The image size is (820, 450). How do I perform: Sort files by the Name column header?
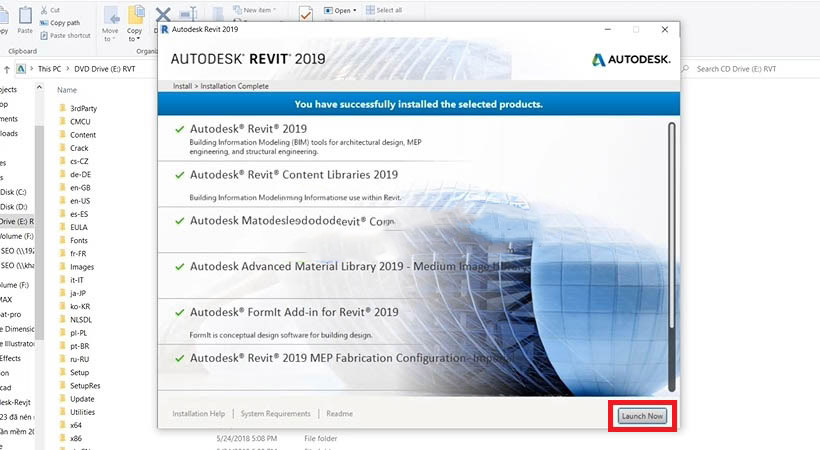point(67,90)
